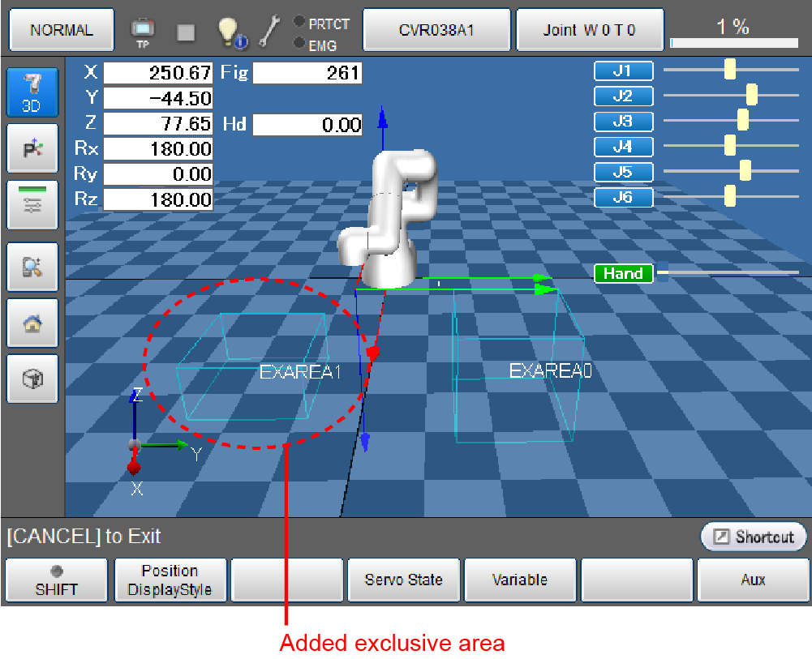Select the Variable menu item
This screenshot has height=659, width=812.
click(519, 580)
